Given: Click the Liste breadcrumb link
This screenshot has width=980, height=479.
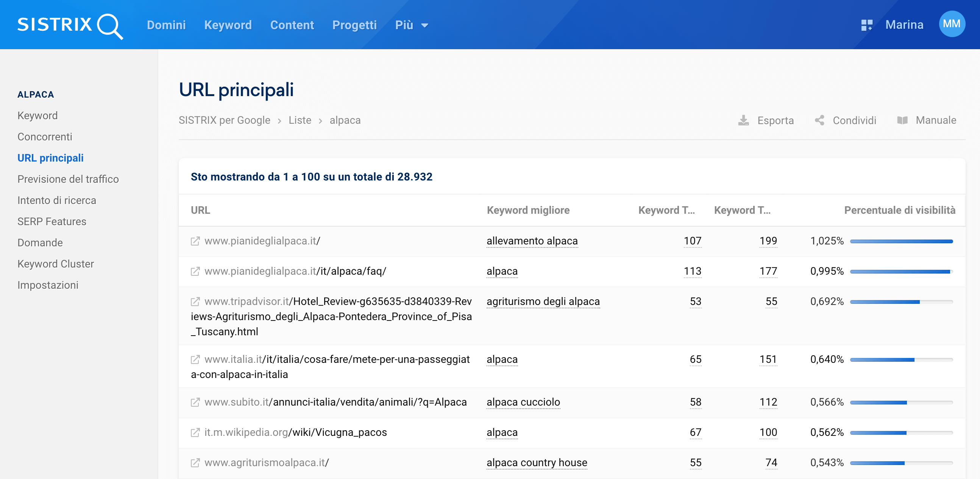Looking at the screenshot, I should pos(300,121).
